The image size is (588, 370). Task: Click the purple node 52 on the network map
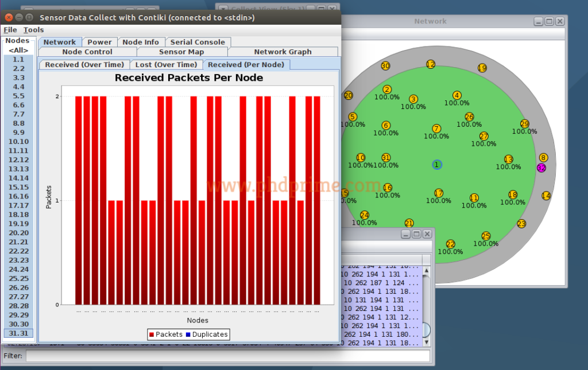(541, 168)
